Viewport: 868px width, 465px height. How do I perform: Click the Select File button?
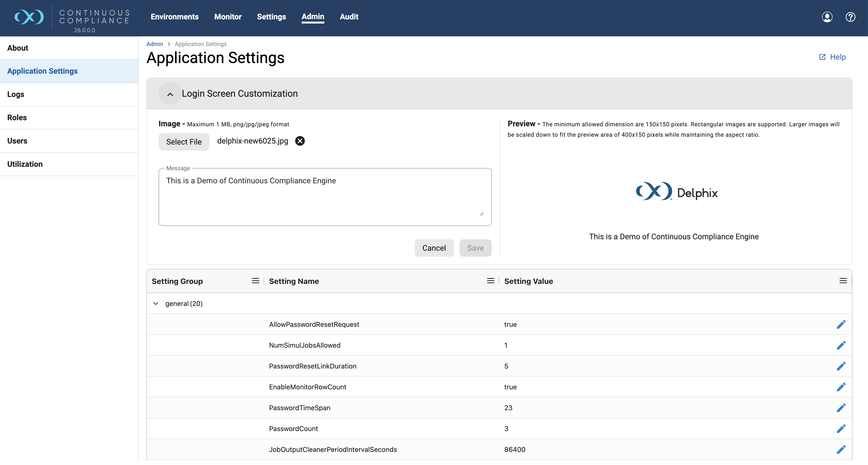(184, 142)
